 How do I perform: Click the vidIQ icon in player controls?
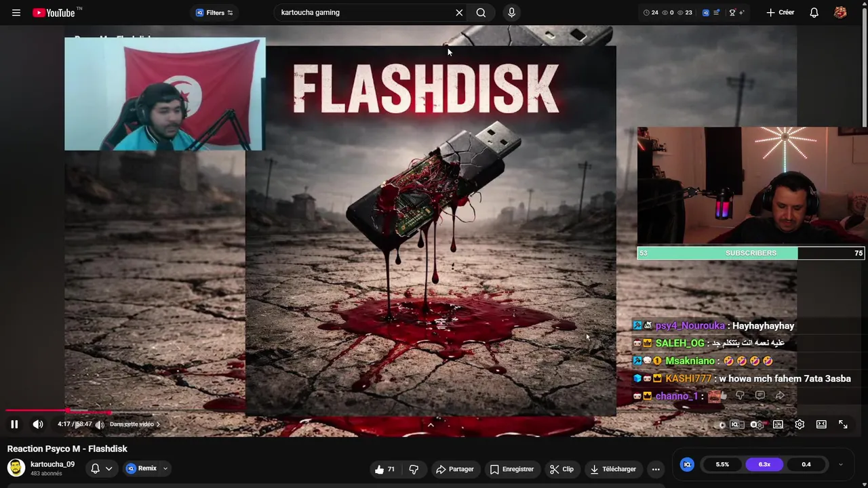[x=735, y=425]
